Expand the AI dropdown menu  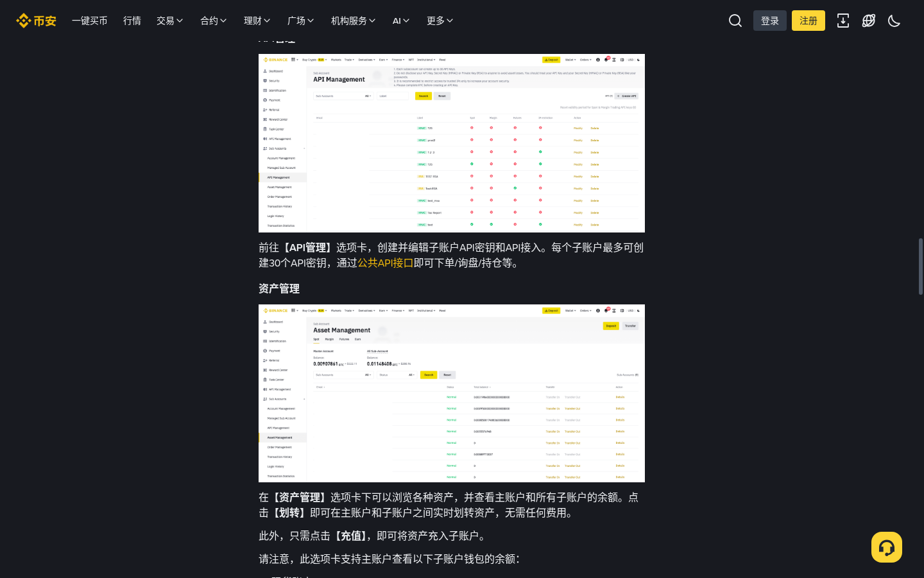click(x=401, y=21)
